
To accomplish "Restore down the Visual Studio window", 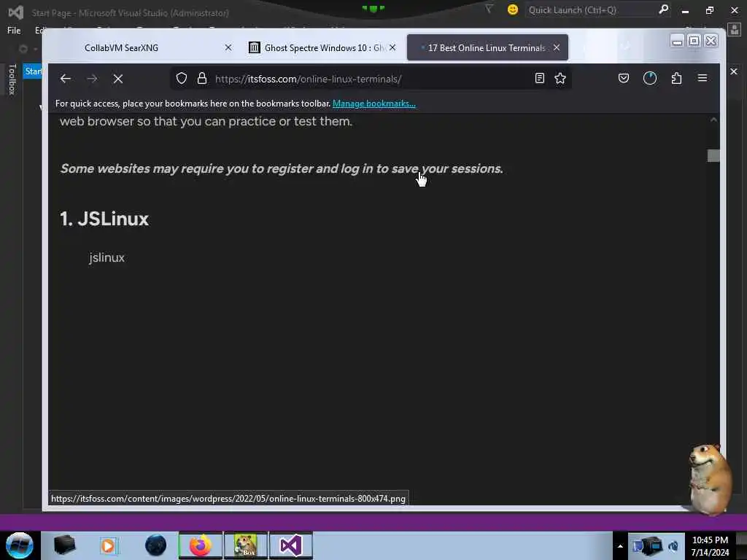I will click(x=710, y=10).
